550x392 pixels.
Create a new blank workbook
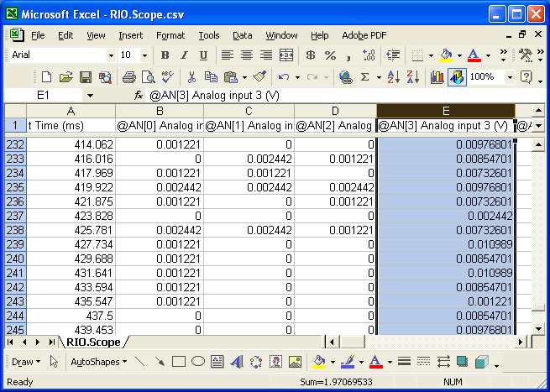tap(46, 77)
